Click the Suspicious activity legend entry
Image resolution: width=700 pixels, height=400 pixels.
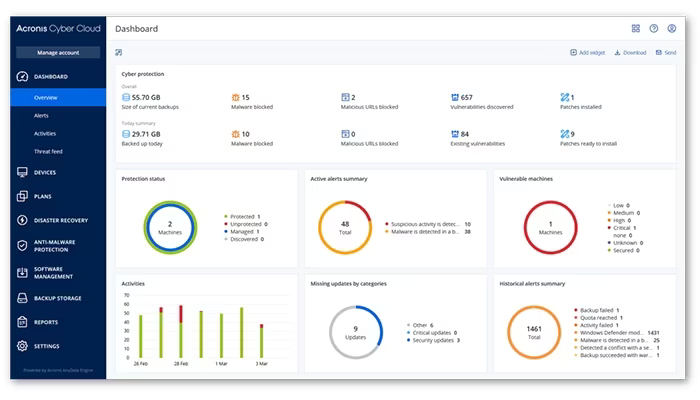(428, 224)
